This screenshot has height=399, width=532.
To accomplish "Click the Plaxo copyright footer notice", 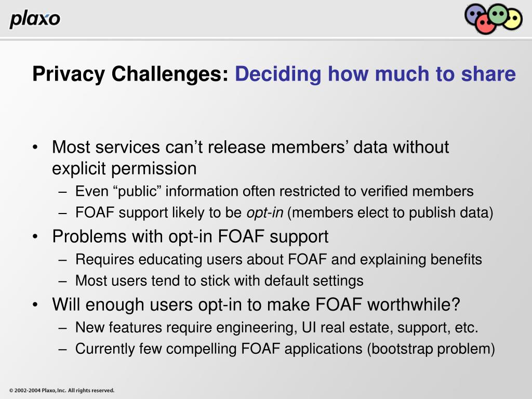I will click(62, 391).
